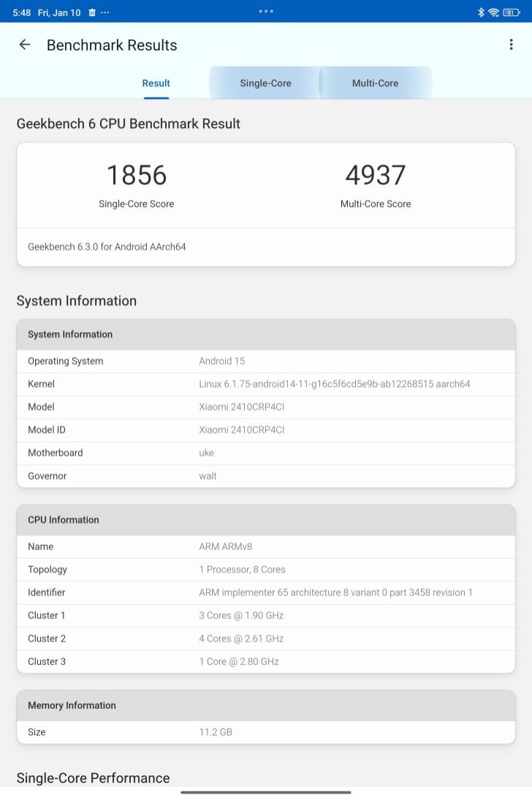Image resolution: width=532 pixels, height=798 pixels.
Task: Tap the 4937 Multi-Core Score
Action: pos(375,176)
